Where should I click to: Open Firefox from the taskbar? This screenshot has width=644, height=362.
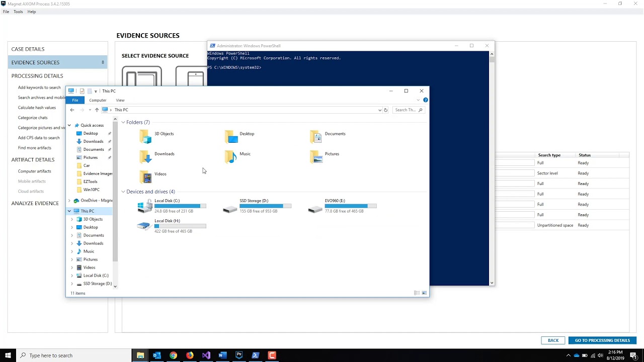click(190, 355)
